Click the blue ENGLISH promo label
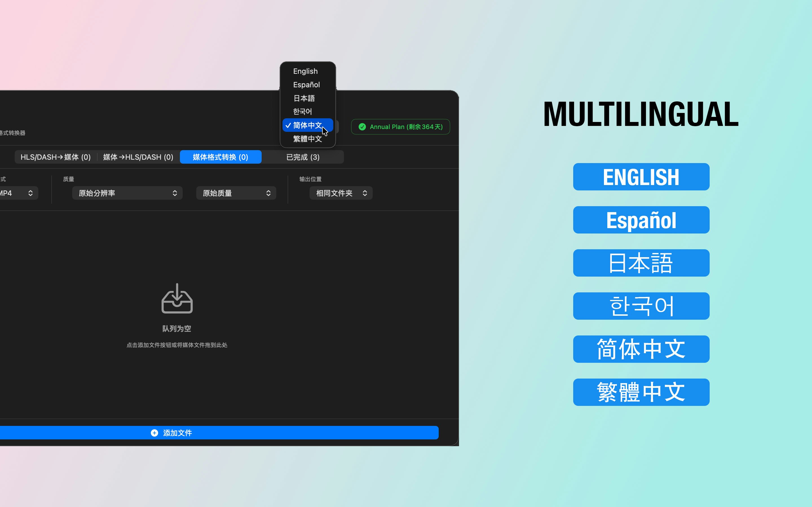812x507 pixels. pyautogui.click(x=641, y=177)
